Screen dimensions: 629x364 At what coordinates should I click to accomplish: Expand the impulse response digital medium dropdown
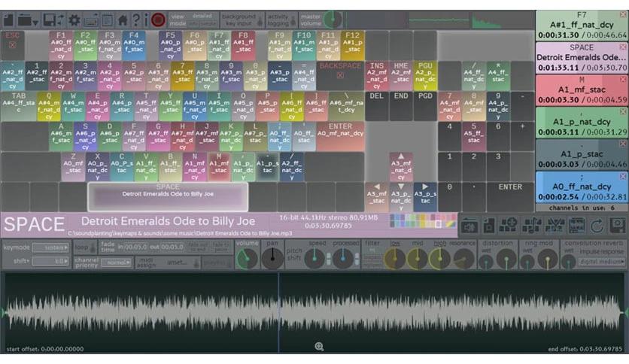[602, 262]
